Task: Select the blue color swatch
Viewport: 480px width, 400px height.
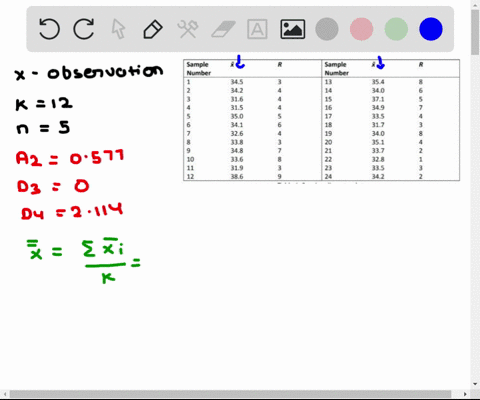Action: tap(431, 29)
